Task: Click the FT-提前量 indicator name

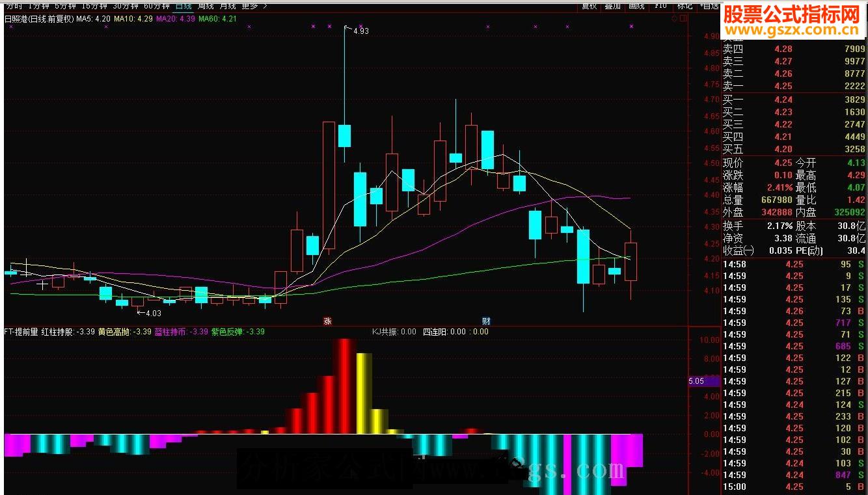Action: coord(21,332)
